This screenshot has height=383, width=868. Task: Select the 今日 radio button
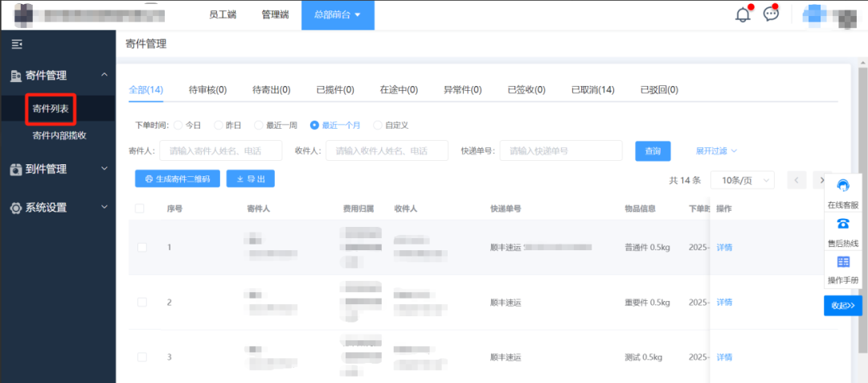[x=178, y=126]
